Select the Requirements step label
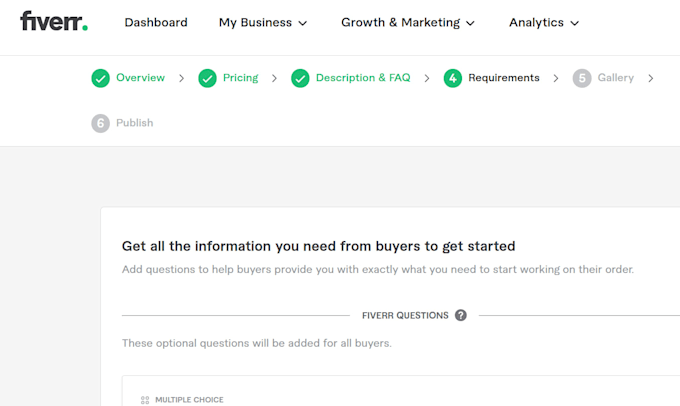680x406 pixels. coord(504,78)
